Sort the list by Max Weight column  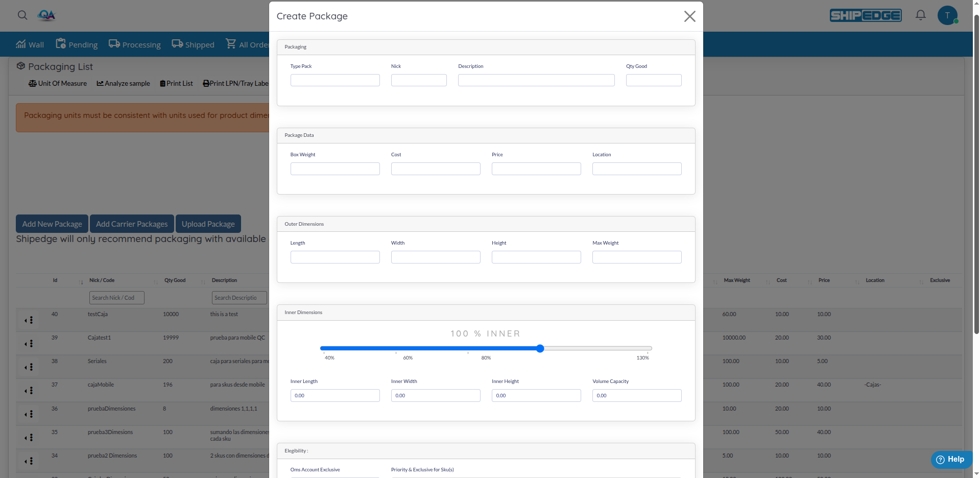coord(736,280)
